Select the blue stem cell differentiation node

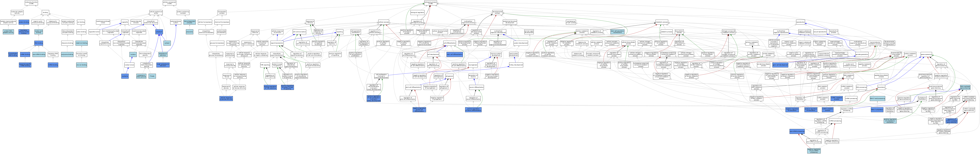coord(455,55)
